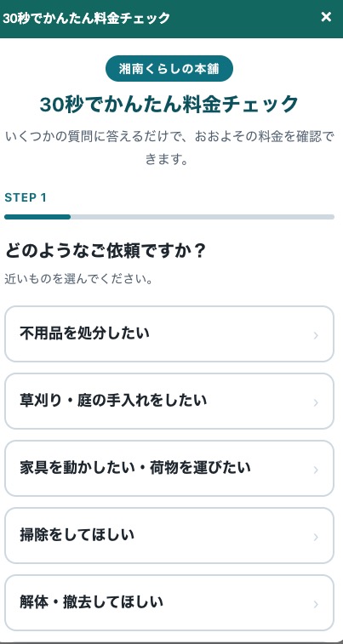Click the chevron on 掃除をしてほしい
The height and width of the screenshot is (644, 343).
point(316,537)
